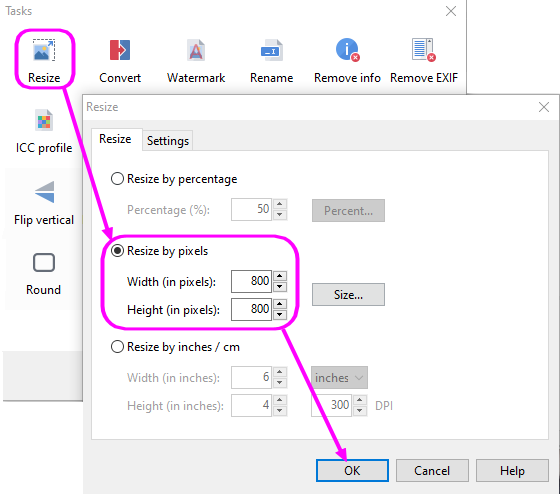The width and height of the screenshot is (560, 494).
Task: Select the Flip vertical task icon
Action: coord(45,192)
